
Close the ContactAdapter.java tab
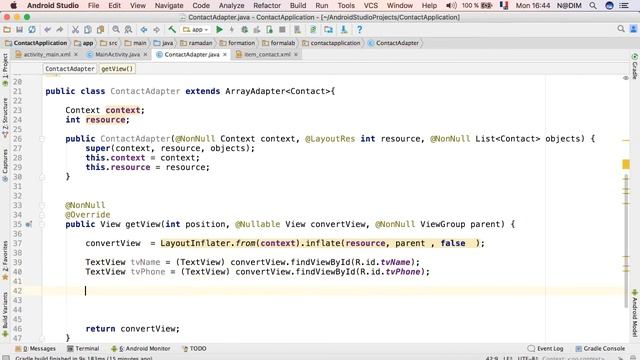[x=225, y=54]
